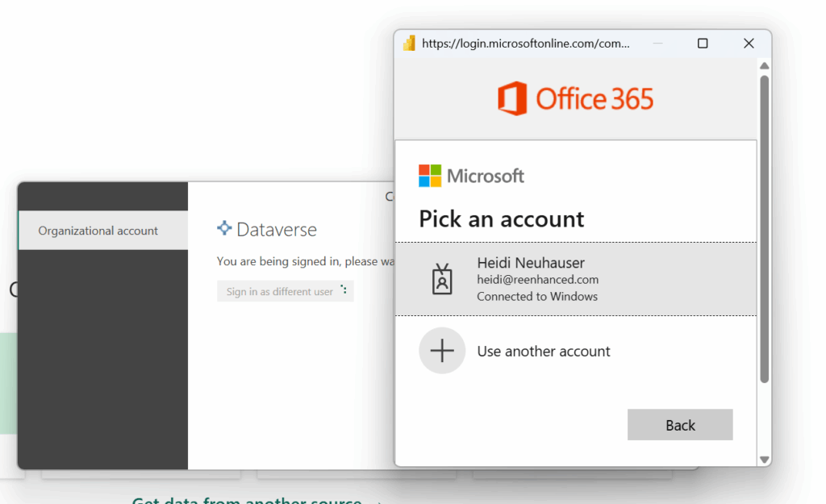Select the Heidi Neuhauser account
Viewport: 826px width, 504px height.
[576, 279]
